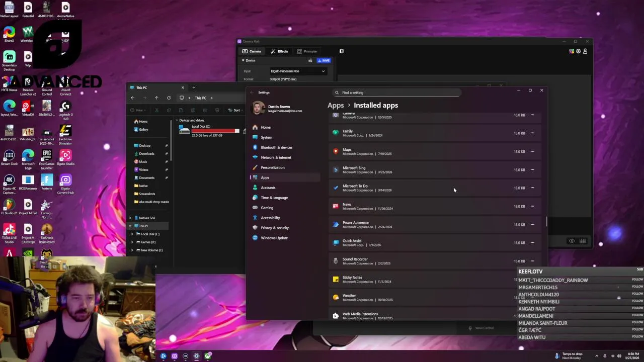The height and width of the screenshot is (362, 644).
Task: Open options menu for Power Automate
Action: (532, 224)
